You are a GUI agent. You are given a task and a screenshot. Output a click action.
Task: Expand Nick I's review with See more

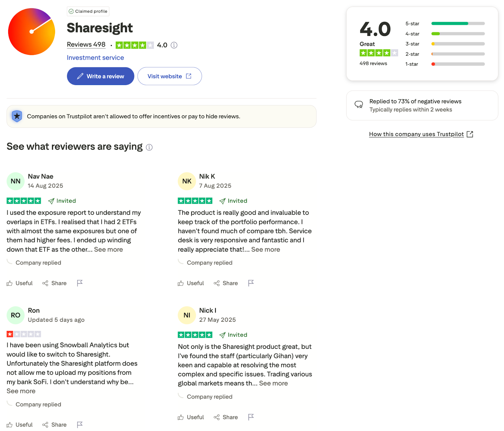point(273,383)
